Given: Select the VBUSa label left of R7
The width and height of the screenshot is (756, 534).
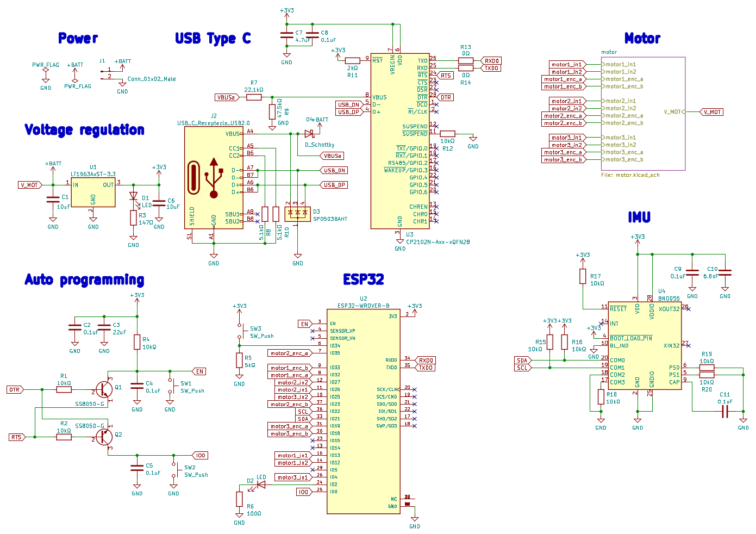Looking at the screenshot, I should tap(227, 97).
